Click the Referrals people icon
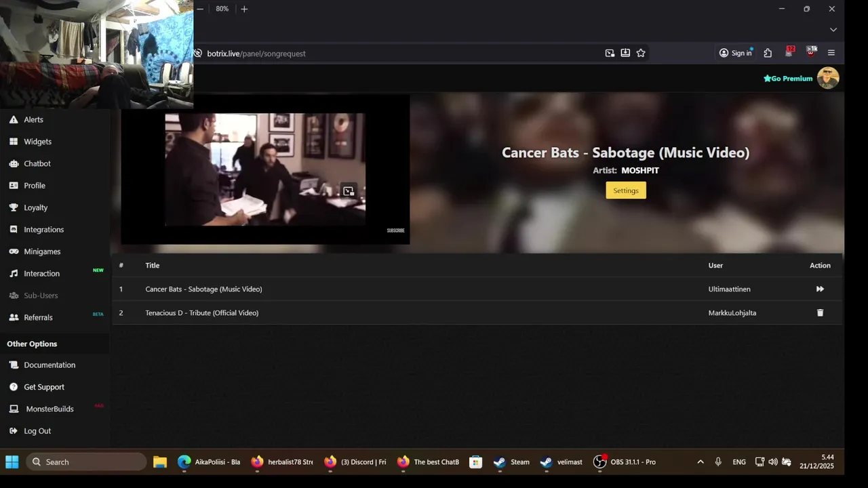The height and width of the screenshot is (488, 868). click(14, 317)
